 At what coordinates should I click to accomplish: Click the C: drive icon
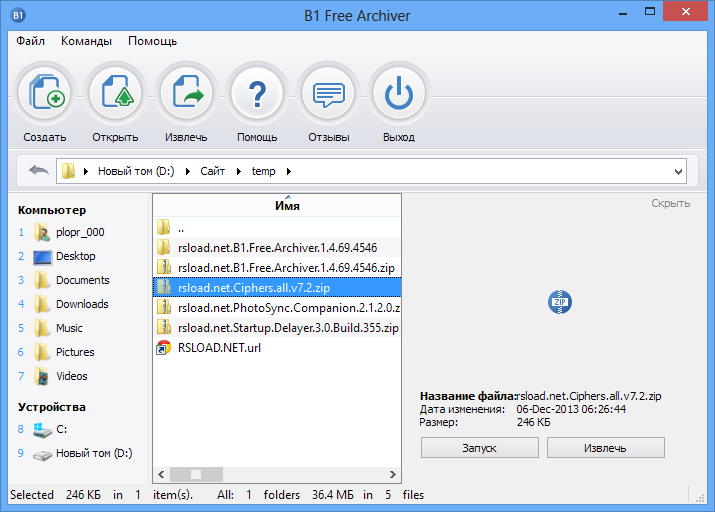click(x=42, y=429)
